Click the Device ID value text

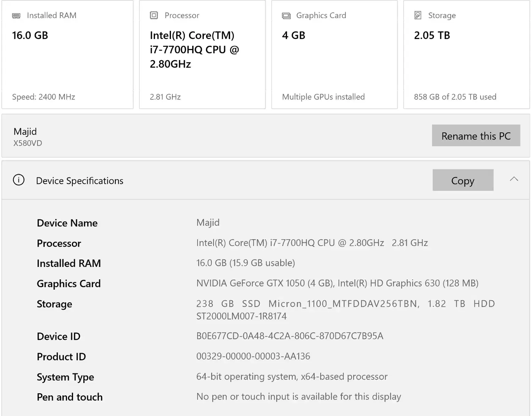289,336
